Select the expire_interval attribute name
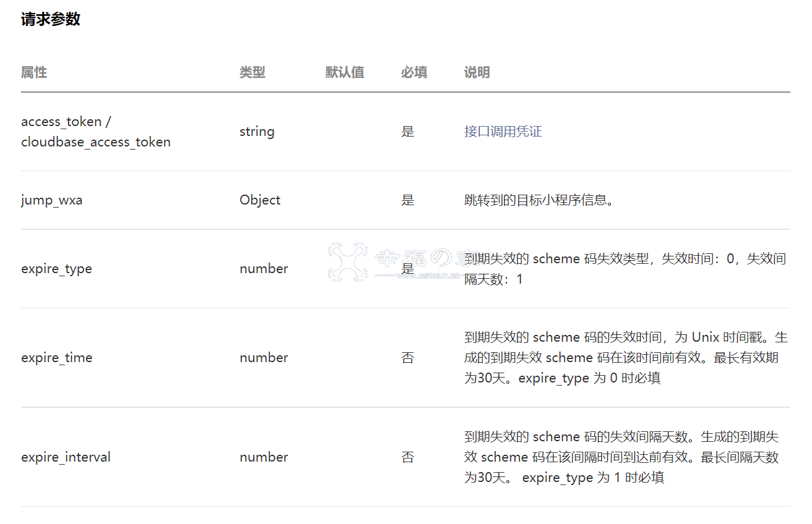The width and height of the screenshot is (812, 524). (66, 457)
